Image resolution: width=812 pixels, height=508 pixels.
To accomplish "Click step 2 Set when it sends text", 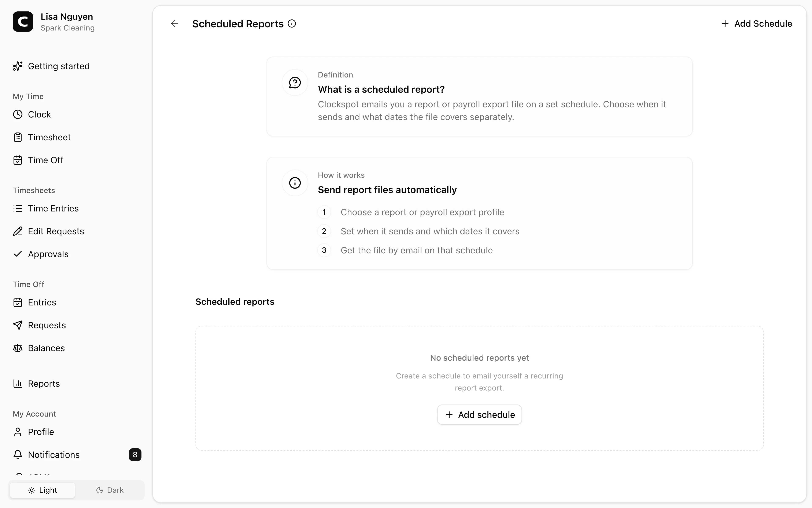I will click(430, 232).
